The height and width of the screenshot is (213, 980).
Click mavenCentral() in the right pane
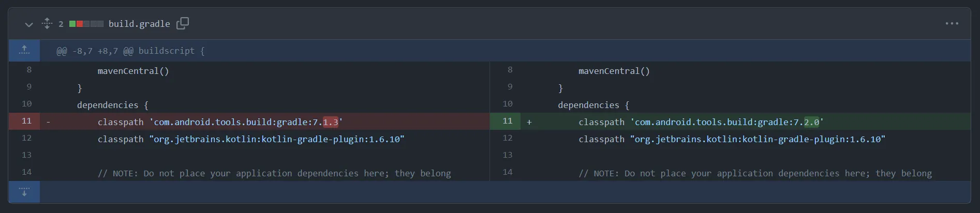click(x=614, y=71)
